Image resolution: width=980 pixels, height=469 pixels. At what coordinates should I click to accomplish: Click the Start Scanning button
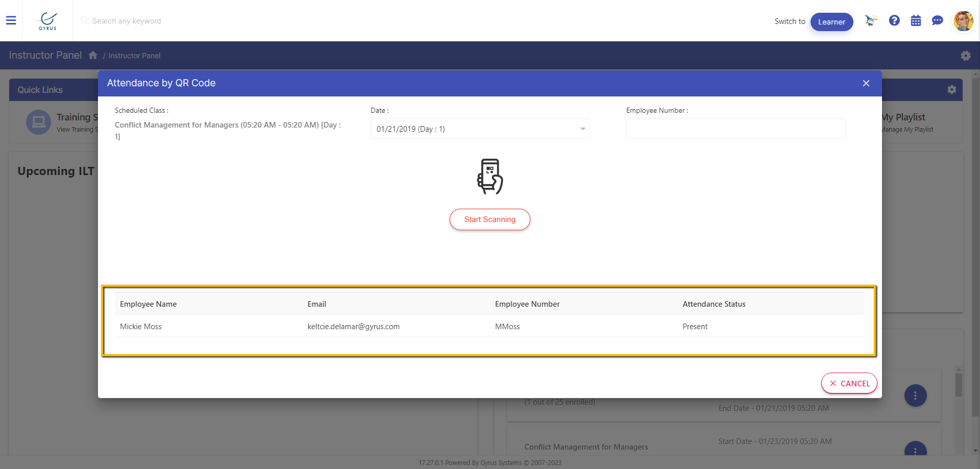[x=489, y=219]
